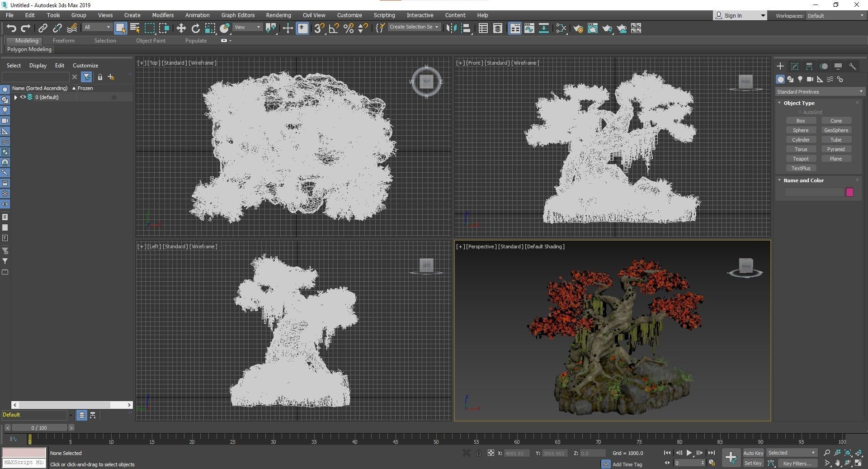Open the Hierarchy command panel tab

[809, 66]
